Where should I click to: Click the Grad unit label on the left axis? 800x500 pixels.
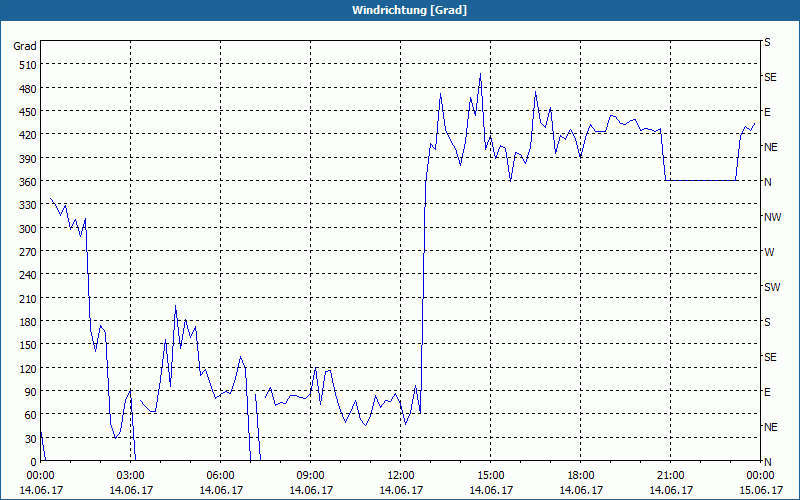click(25, 46)
